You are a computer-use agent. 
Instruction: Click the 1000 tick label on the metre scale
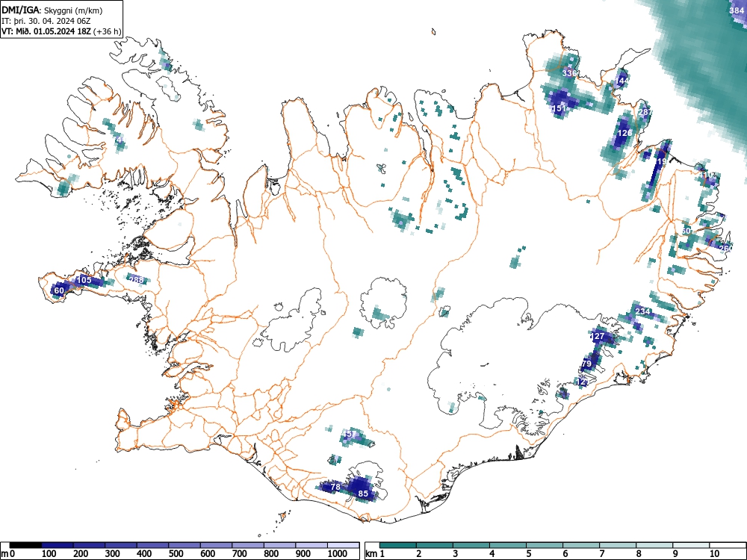coord(338,554)
